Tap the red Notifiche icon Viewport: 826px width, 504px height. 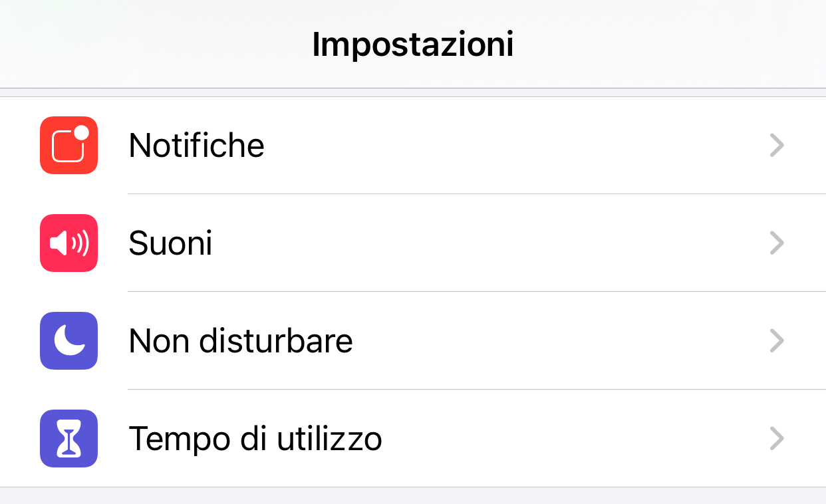69,145
